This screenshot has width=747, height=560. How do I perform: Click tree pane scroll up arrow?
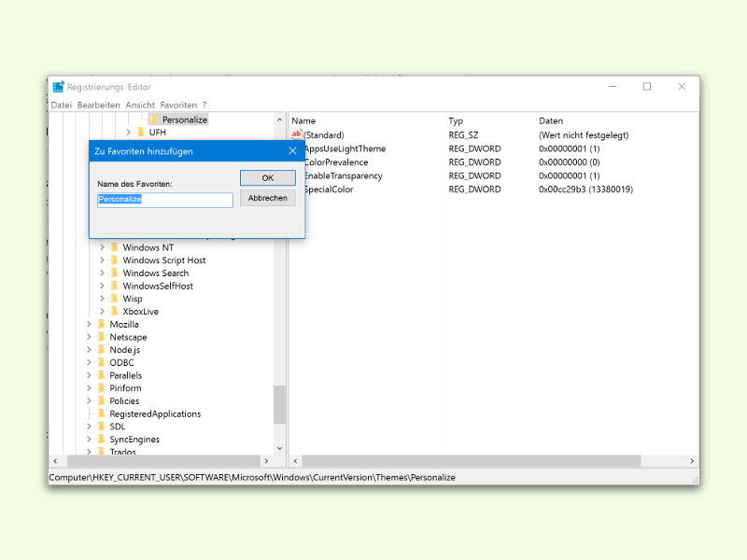pyautogui.click(x=279, y=120)
